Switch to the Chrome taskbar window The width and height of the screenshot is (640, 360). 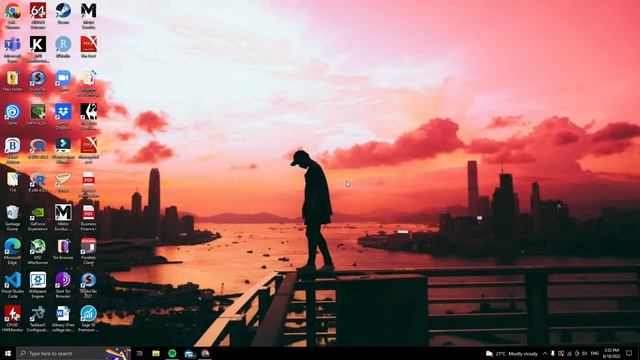(x=205, y=353)
